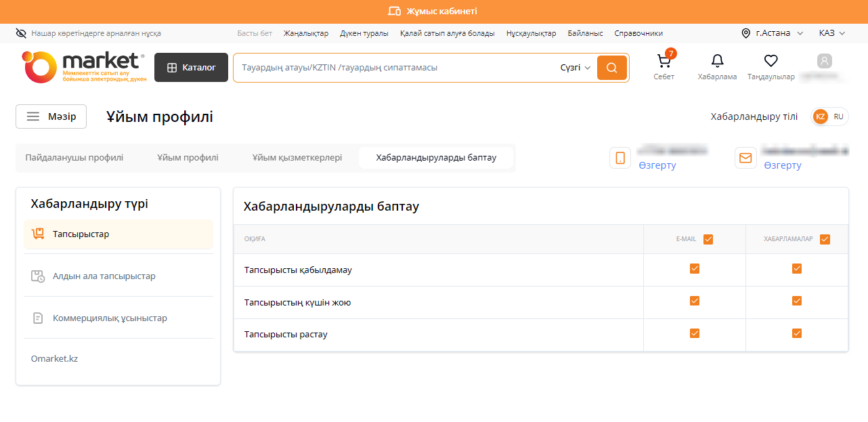
Task: Open the ҚАЗ language dropdown
Action: 831,33
